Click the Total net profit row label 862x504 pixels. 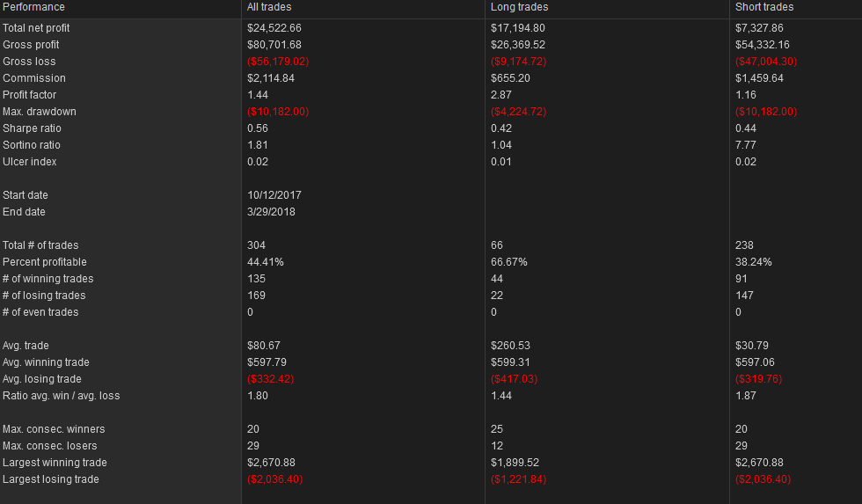[36, 28]
